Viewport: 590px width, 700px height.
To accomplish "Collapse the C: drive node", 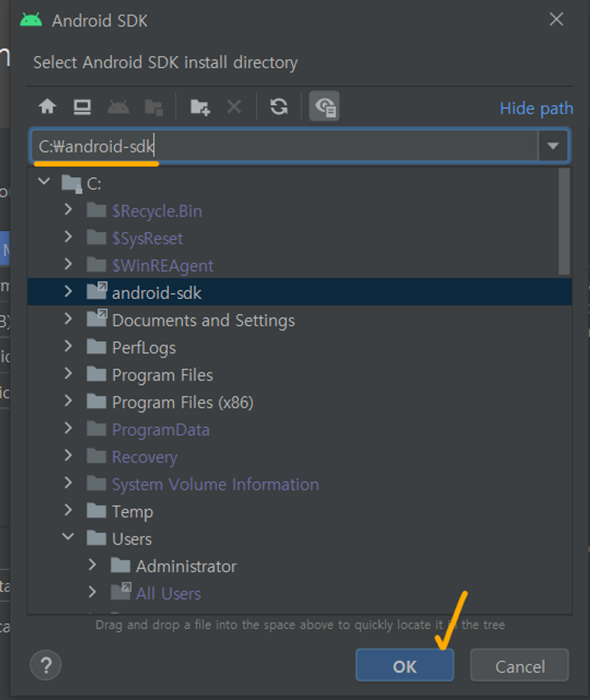I will tap(44, 181).
